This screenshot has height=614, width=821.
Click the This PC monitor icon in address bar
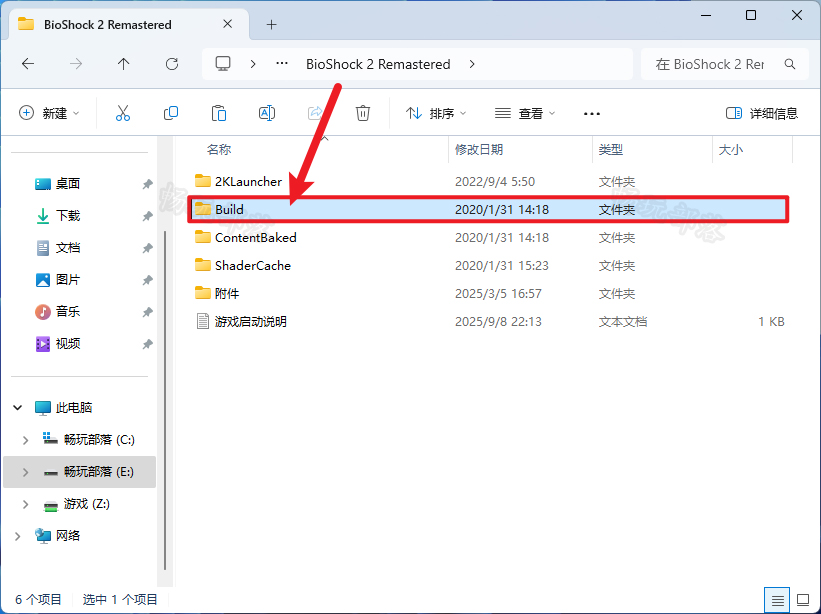click(223, 64)
